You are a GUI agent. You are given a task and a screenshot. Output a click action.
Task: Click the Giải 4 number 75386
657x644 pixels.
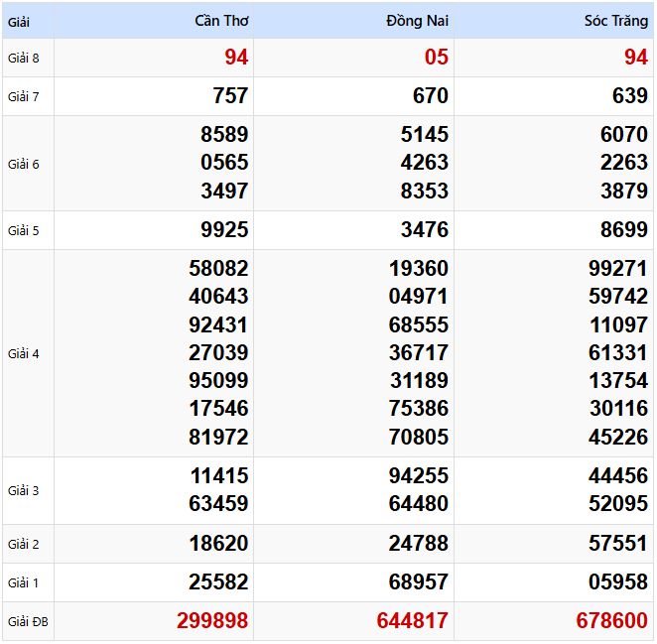[419, 408]
